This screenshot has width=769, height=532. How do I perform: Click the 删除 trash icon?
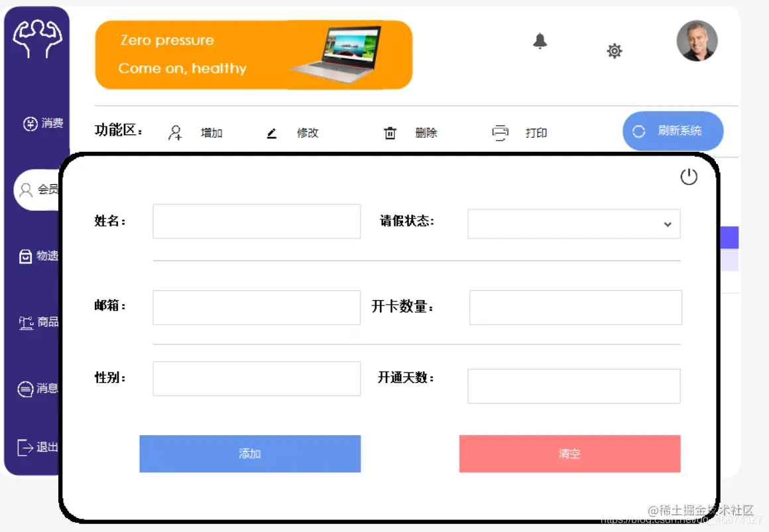390,133
